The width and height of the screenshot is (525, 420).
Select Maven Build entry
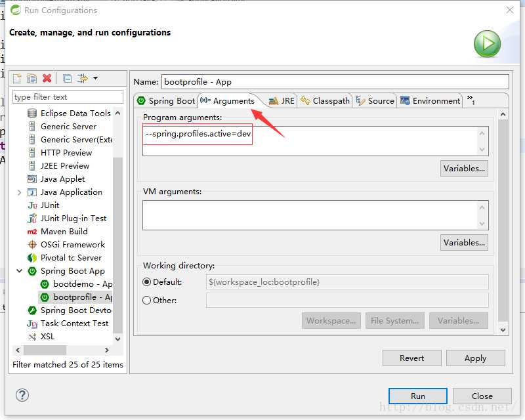tap(64, 232)
